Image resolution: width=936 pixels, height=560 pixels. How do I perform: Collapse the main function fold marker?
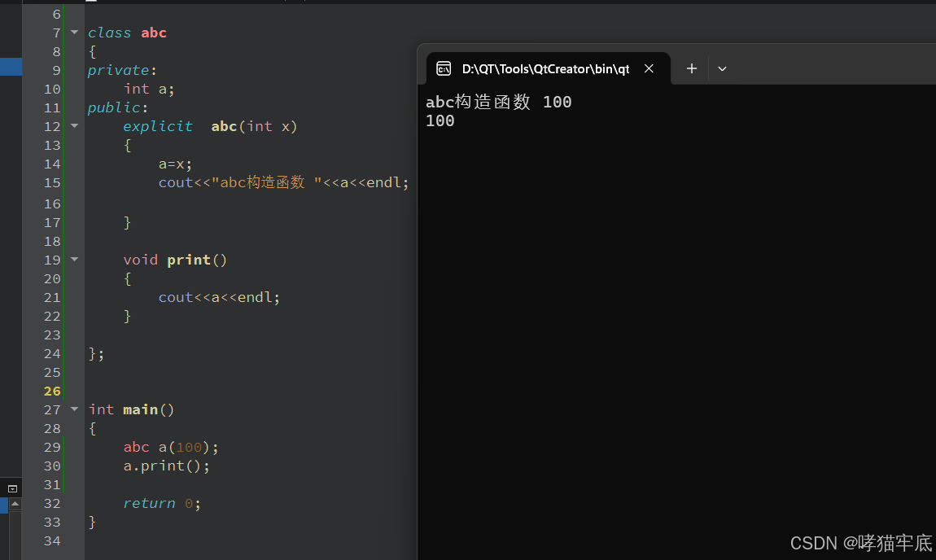(x=72, y=409)
